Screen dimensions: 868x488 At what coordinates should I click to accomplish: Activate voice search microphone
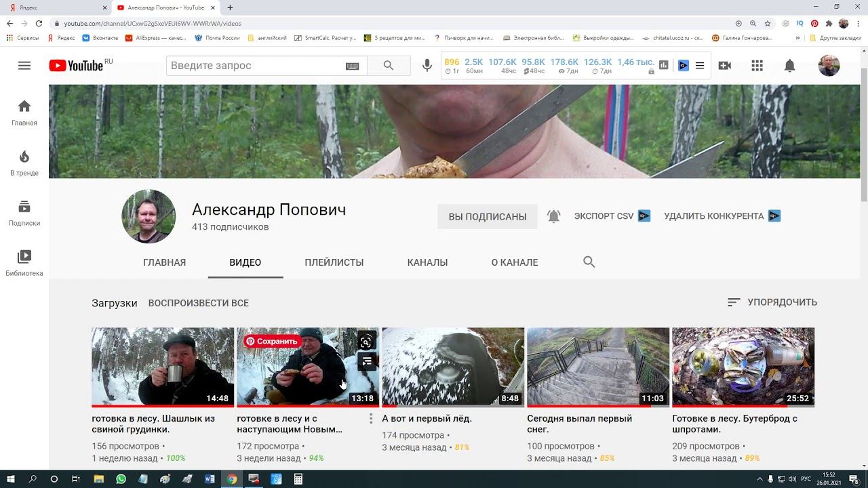click(x=427, y=66)
